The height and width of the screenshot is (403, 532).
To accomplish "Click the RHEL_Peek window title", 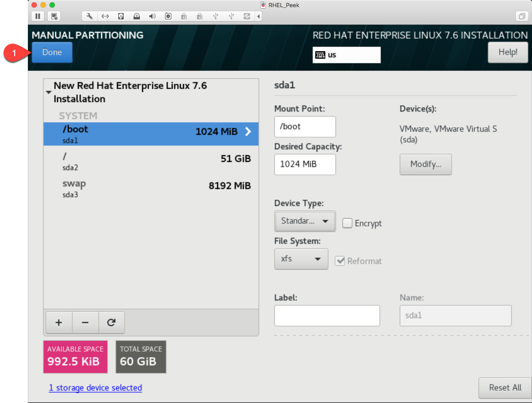I will pos(284,5).
